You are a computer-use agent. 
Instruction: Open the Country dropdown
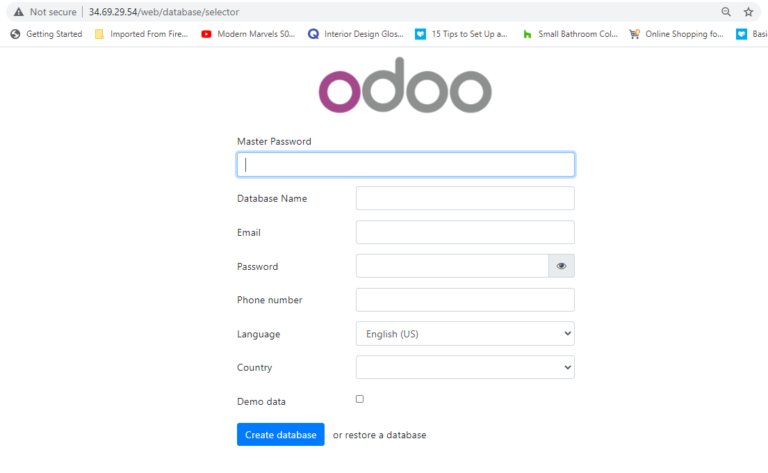click(465, 368)
